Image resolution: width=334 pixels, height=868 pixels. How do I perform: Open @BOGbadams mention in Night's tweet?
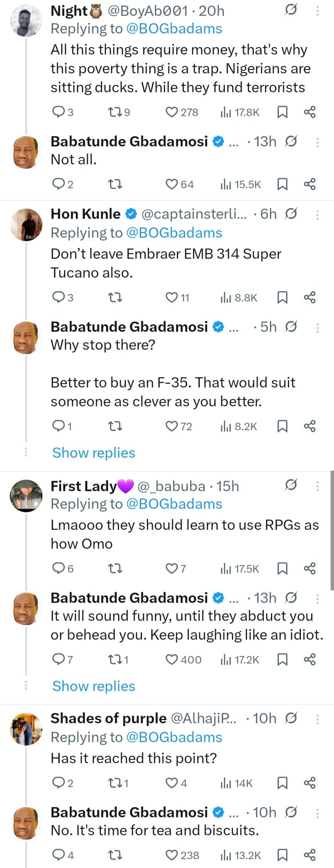tap(174, 29)
